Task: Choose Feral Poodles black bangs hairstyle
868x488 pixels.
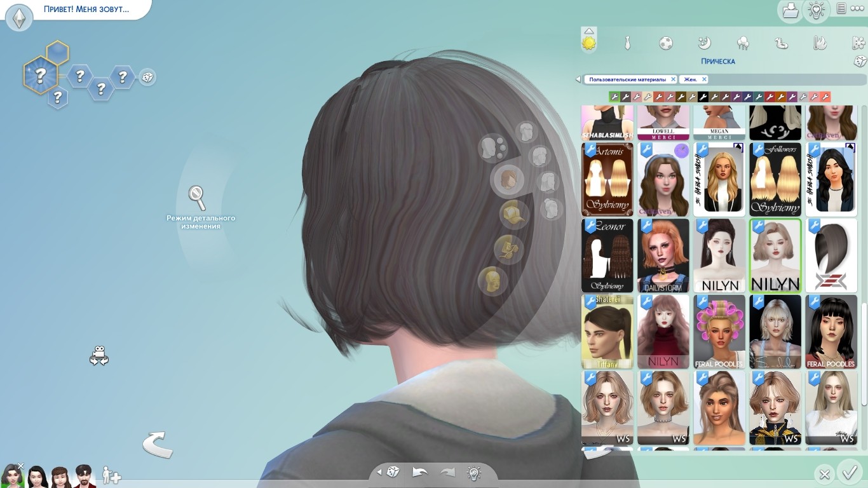Action: pyautogui.click(x=831, y=332)
